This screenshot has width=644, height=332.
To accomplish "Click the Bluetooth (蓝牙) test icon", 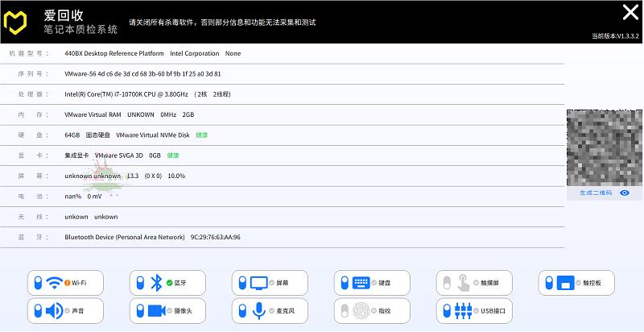I will (156, 283).
